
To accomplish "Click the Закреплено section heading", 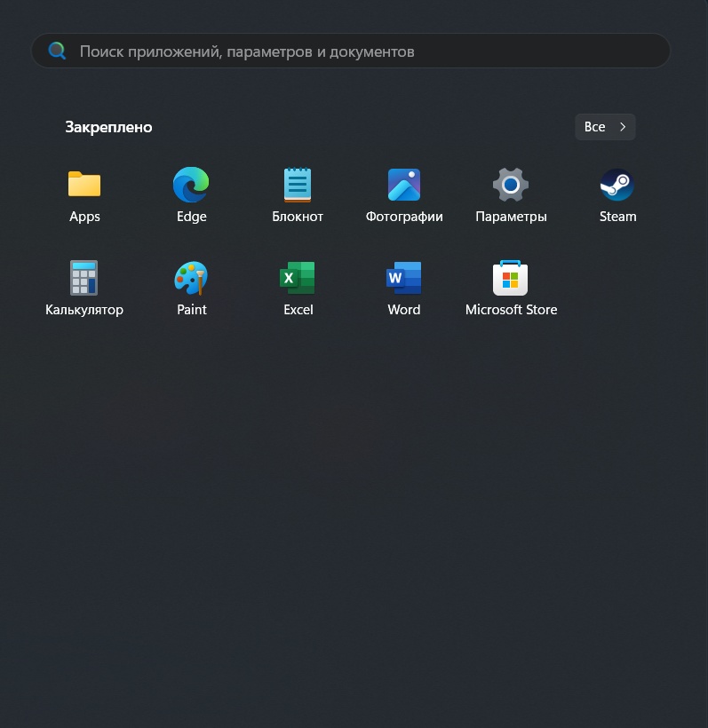I will 108,127.
